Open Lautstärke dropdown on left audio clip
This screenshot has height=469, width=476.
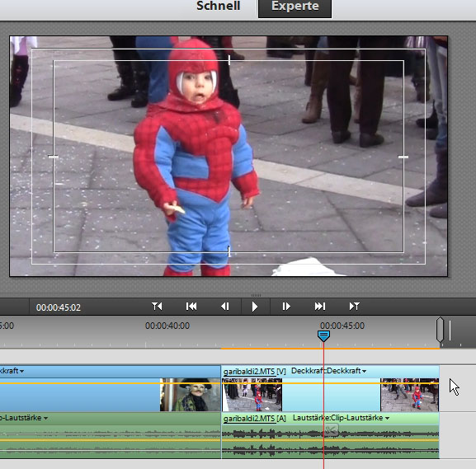(x=45, y=418)
